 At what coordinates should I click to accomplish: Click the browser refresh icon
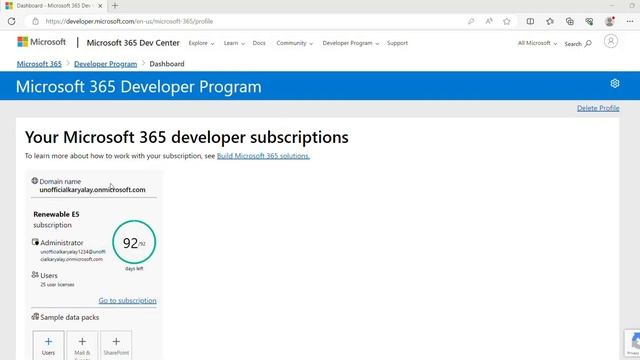[11, 21]
